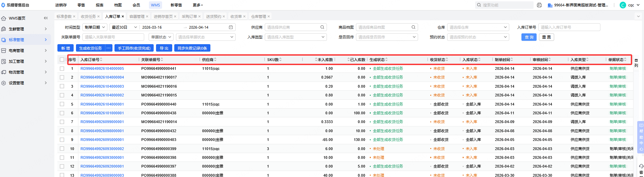Toggle the select-all checkbox in table header
The width and height of the screenshot is (644, 177).
62,60
